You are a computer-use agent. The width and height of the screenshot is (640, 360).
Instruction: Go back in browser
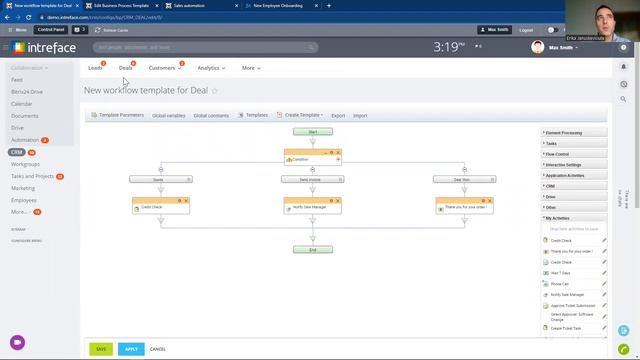point(7,18)
